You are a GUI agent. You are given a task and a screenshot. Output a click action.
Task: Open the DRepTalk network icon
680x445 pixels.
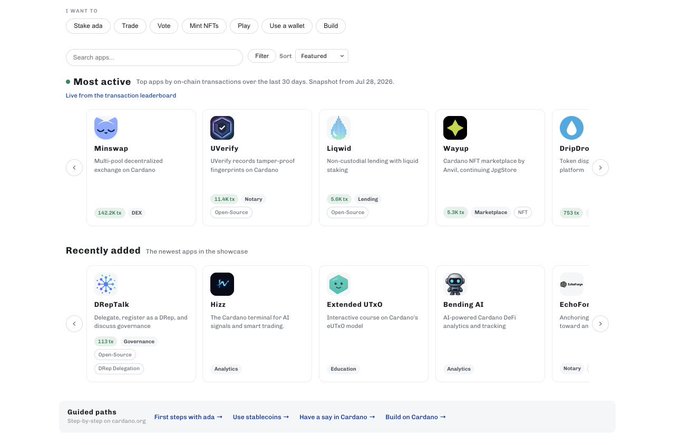pyautogui.click(x=106, y=284)
